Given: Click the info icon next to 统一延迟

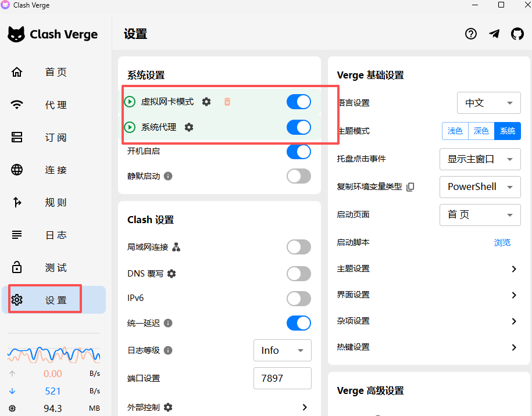Looking at the screenshot, I should pyautogui.click(x=168, y=323).
